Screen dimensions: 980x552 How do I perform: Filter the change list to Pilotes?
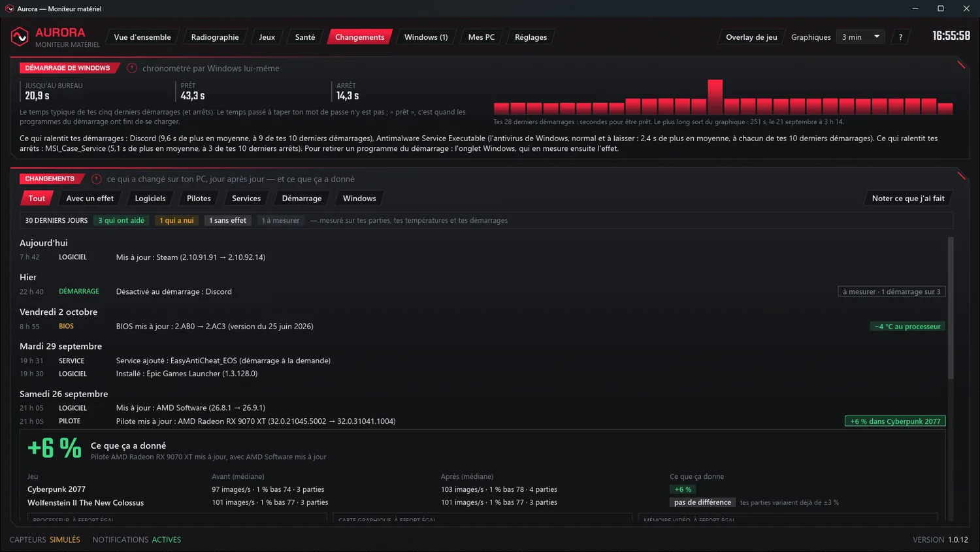click(199, 199)
